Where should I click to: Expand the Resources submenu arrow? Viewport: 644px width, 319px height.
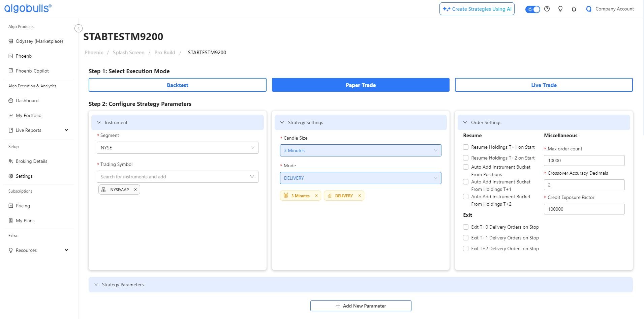coord(66,250)
